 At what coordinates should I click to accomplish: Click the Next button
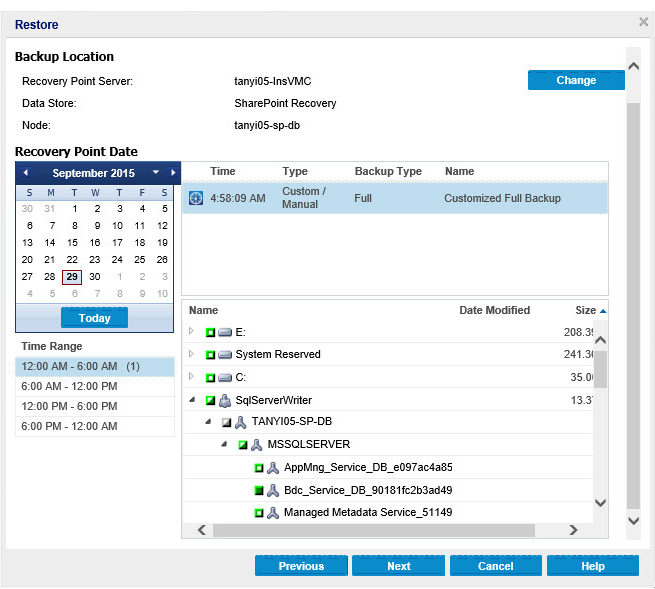[x=398, y=566]
